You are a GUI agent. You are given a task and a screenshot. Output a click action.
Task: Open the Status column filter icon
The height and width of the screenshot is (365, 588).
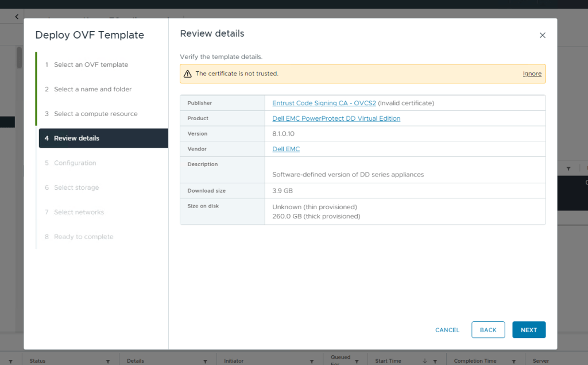[108, 361]
